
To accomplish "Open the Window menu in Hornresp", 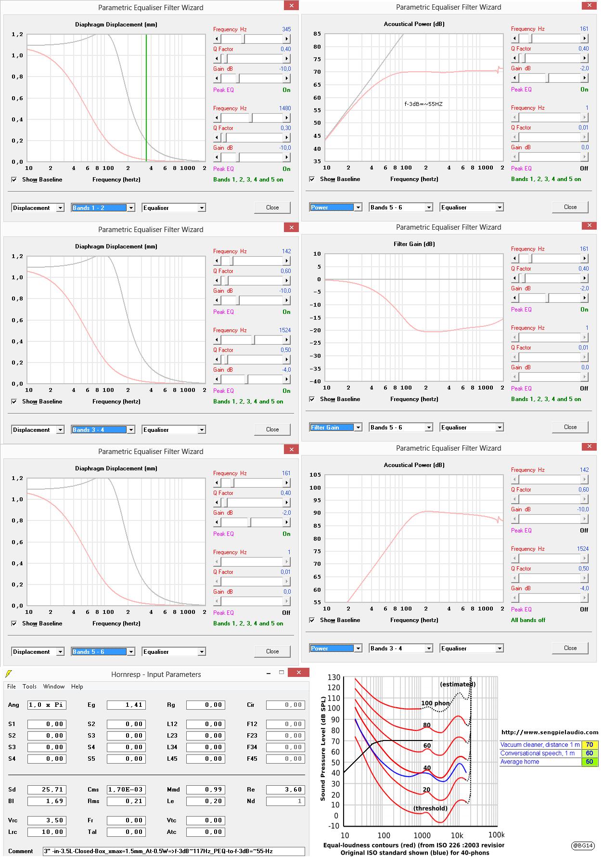I will [x=54, y=687].
